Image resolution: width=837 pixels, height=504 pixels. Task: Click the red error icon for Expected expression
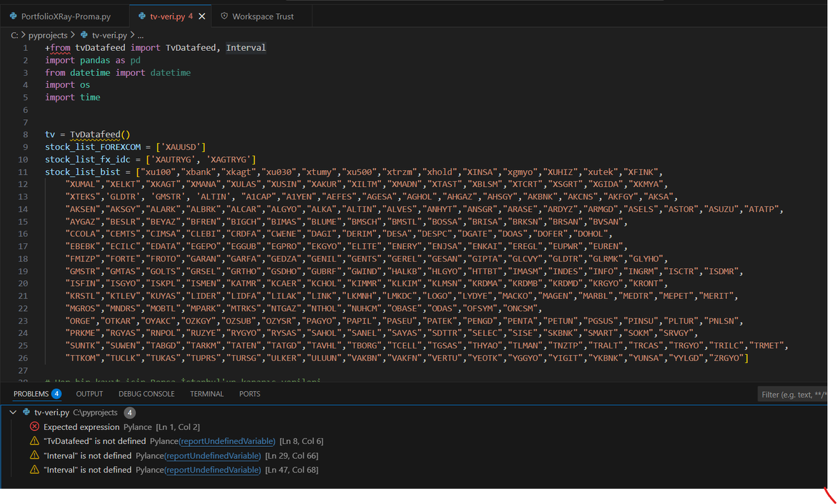click(x=34, y=427)
